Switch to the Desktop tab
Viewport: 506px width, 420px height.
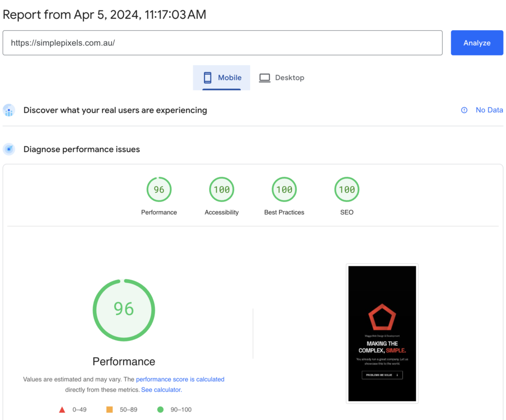[x=282, y=78]
